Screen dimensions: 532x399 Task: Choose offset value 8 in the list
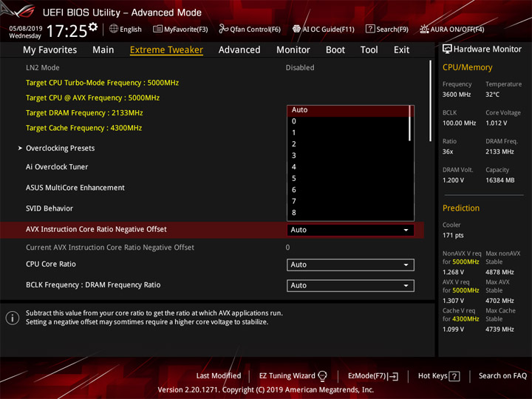(x=348, y=212)
